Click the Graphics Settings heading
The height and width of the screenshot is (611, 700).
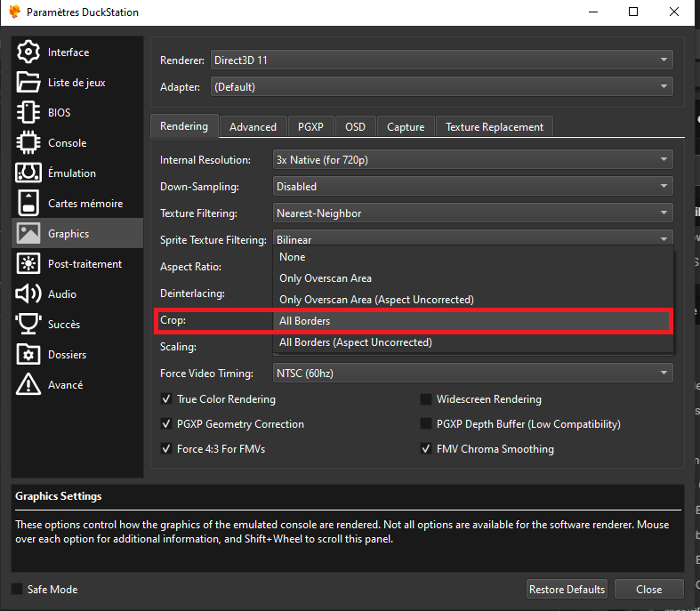(x=59, y=496)
